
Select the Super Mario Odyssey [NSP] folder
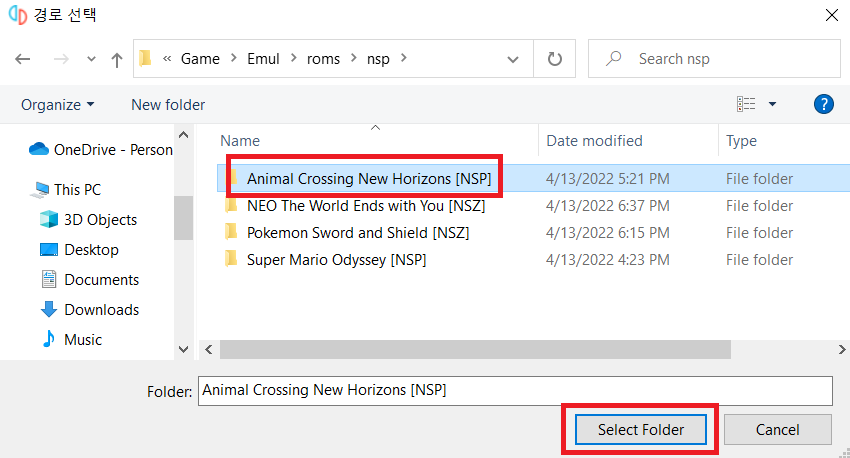[x=336, y=260]
